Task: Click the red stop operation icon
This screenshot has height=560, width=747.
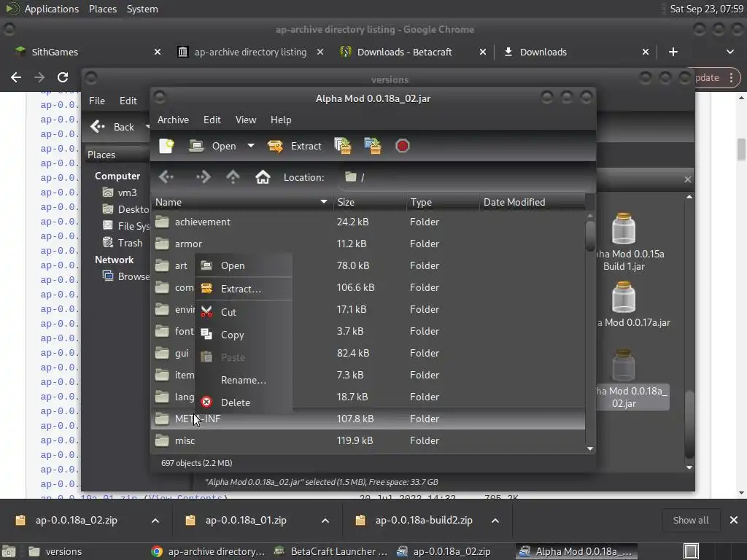Action: click(x=403, y=146)
